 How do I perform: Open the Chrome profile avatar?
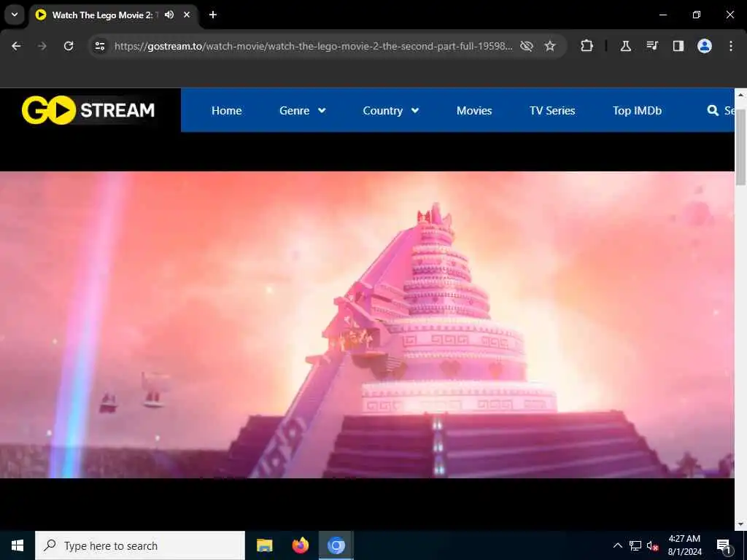pyautogui.click(x=705, y=46)
